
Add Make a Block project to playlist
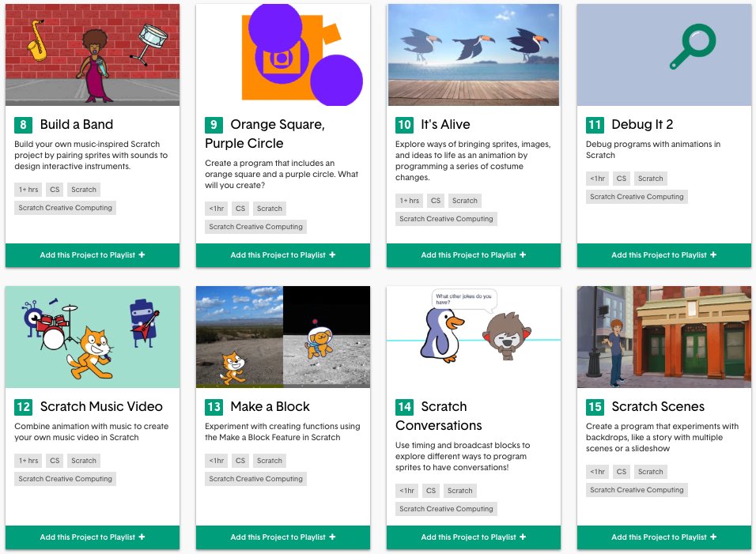pos(283,537)
